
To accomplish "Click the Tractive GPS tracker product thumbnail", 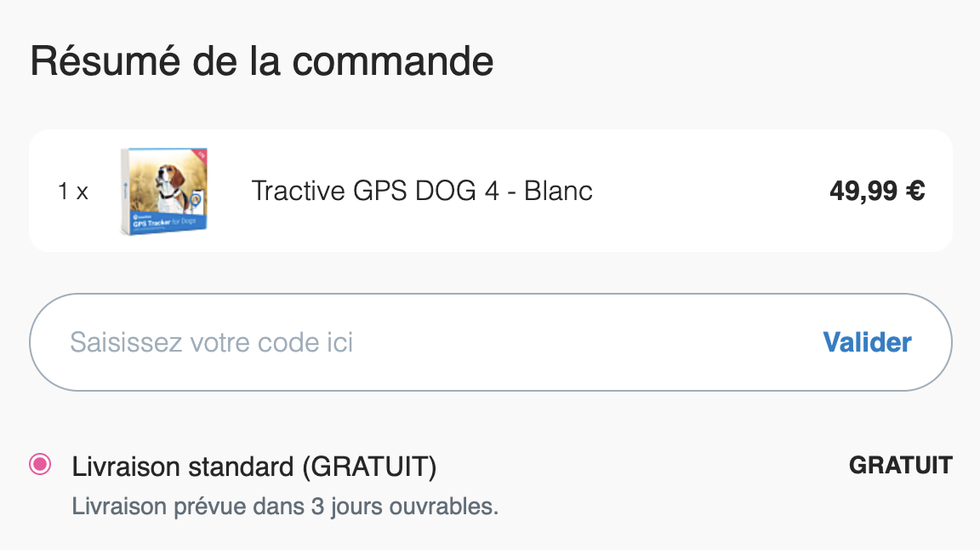I will [x=165, y=192].
